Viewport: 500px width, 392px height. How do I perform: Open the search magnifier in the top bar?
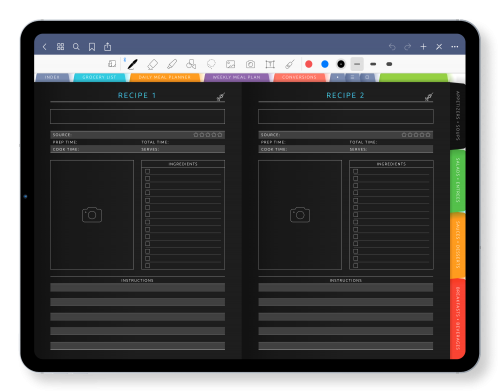coord(76,47)
